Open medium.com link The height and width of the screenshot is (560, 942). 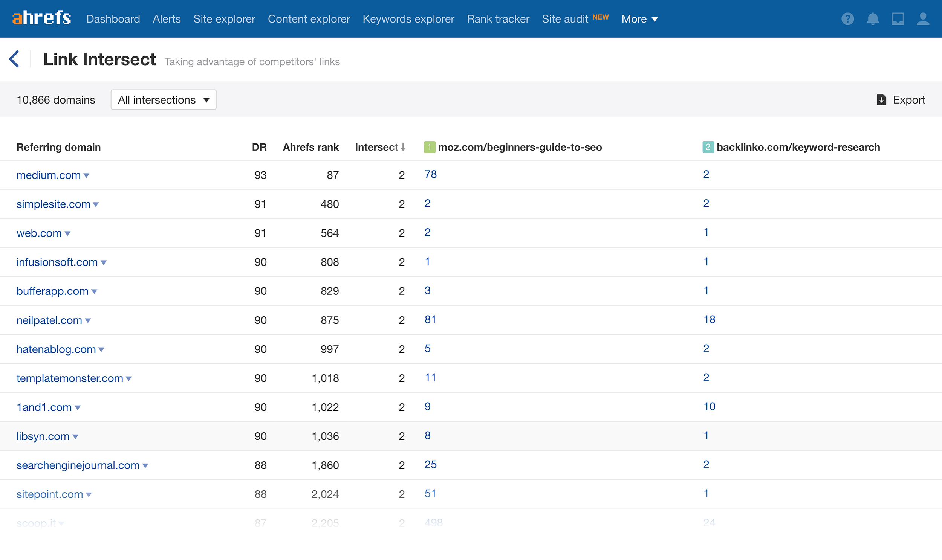(49, 175)
